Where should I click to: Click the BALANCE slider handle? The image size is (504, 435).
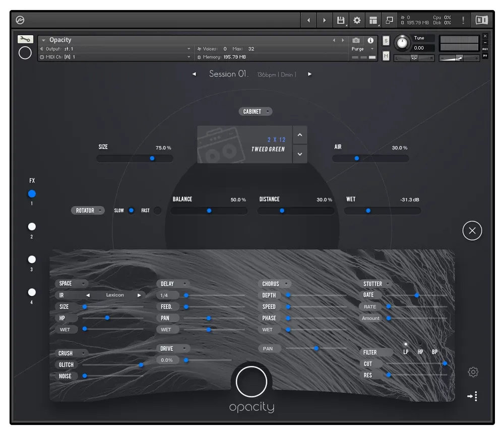point(209,210)
